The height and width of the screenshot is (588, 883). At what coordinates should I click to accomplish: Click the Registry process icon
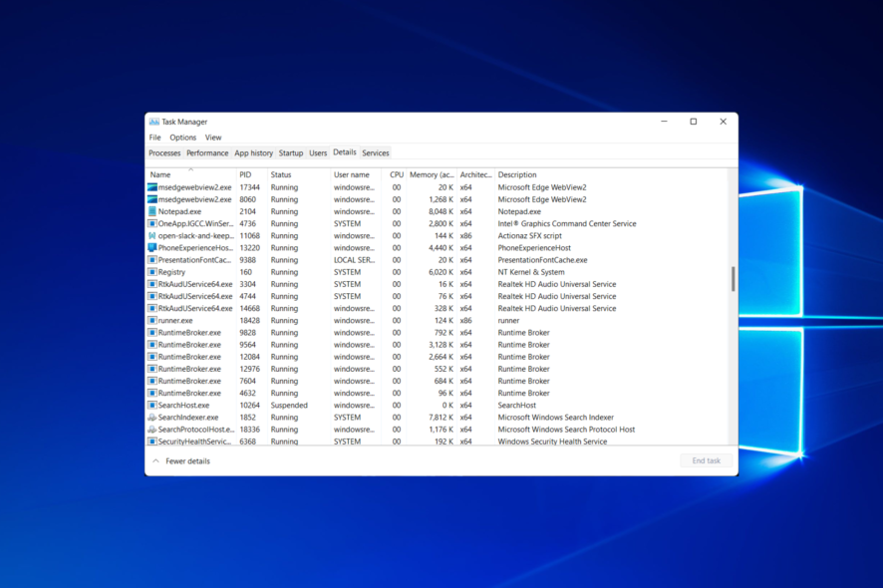[152, 272]
